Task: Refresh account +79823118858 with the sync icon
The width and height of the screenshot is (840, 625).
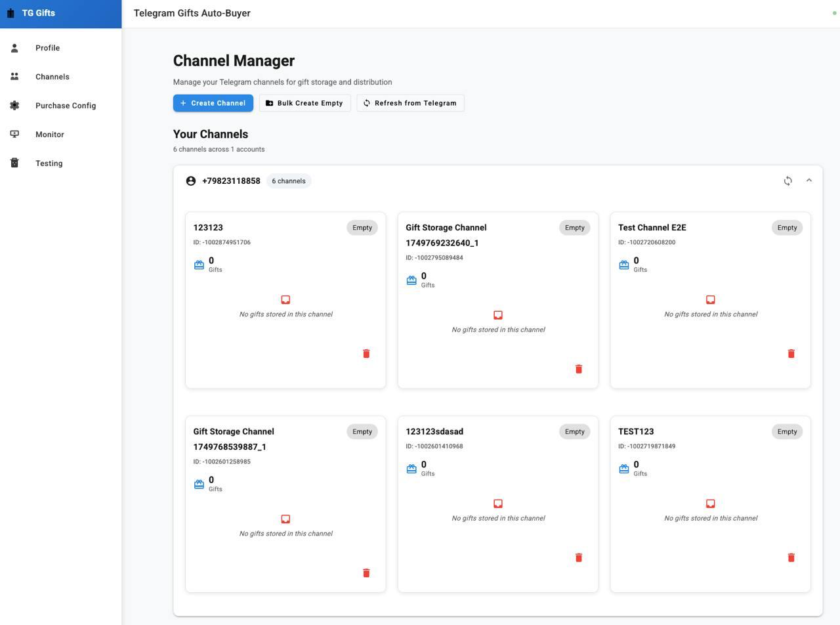Action: (x=788, y=181)
